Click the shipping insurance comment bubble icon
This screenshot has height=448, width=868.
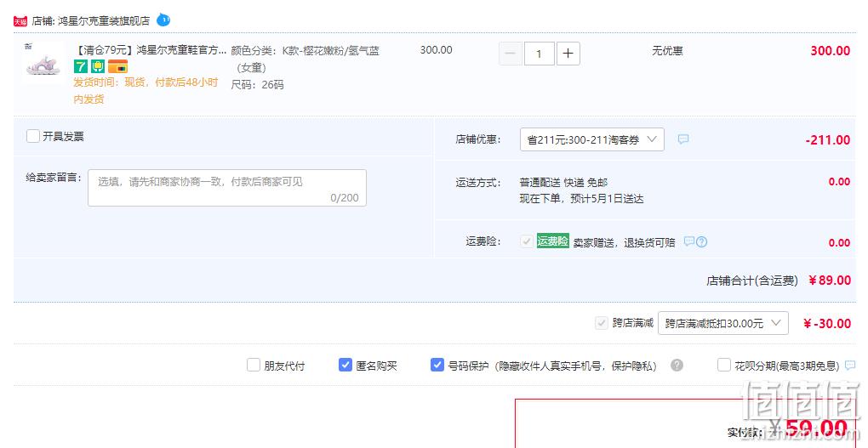click(688, 241)
